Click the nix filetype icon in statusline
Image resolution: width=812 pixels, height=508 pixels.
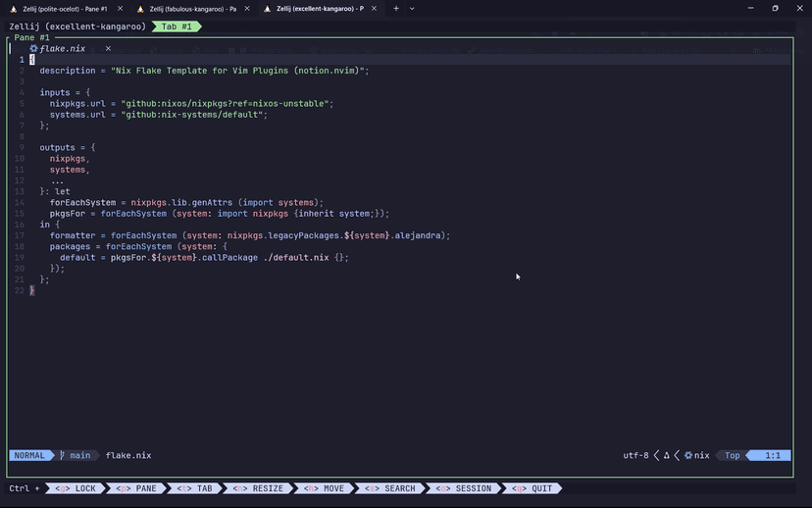coord(688,455)
